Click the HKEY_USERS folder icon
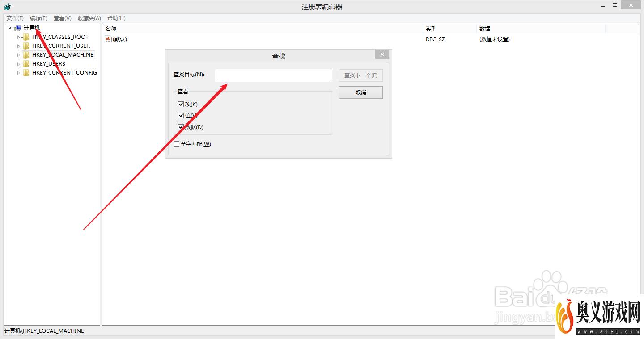Image resolution: width=644 pixels, height=339 pixels. [x=26, y=64]
